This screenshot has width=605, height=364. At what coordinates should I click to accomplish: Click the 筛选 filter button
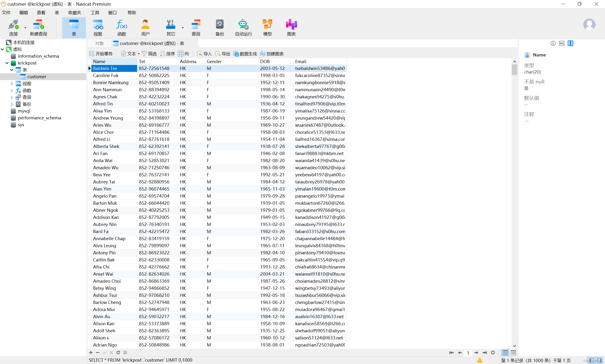point(149,54)
